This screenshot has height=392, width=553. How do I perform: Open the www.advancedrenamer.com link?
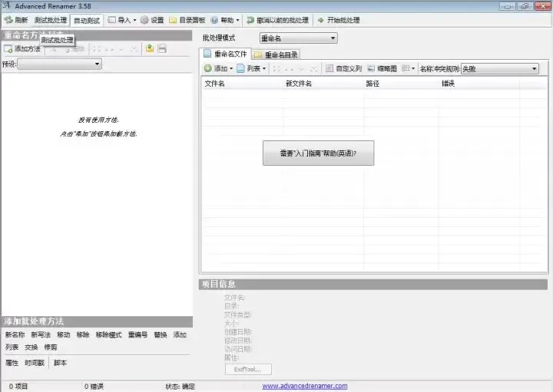click(x=305, y=386)
